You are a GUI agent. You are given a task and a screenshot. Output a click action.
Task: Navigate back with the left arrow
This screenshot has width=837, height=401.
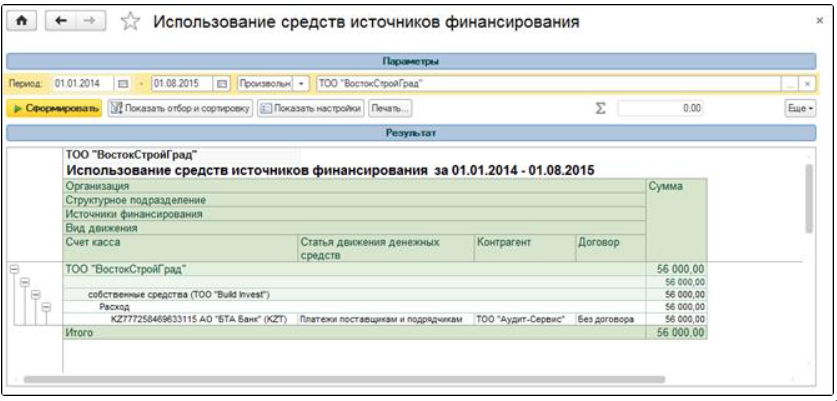(x=60, y=21)
